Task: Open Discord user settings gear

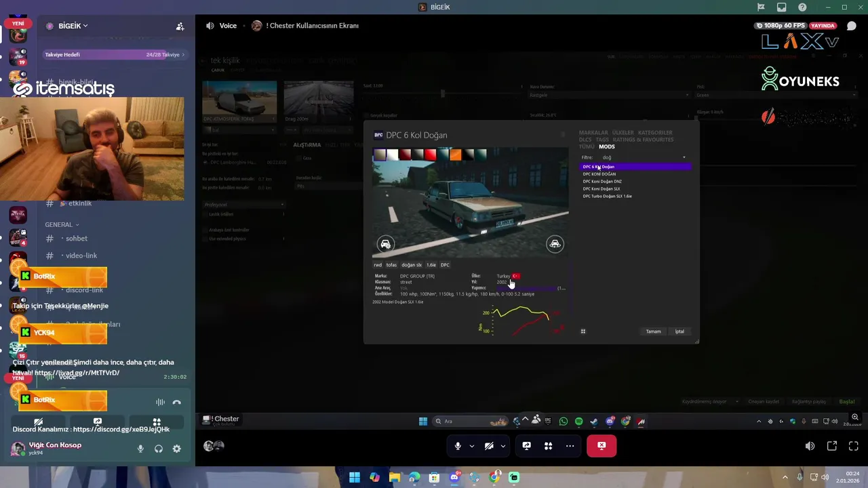Action: point(176,449)
